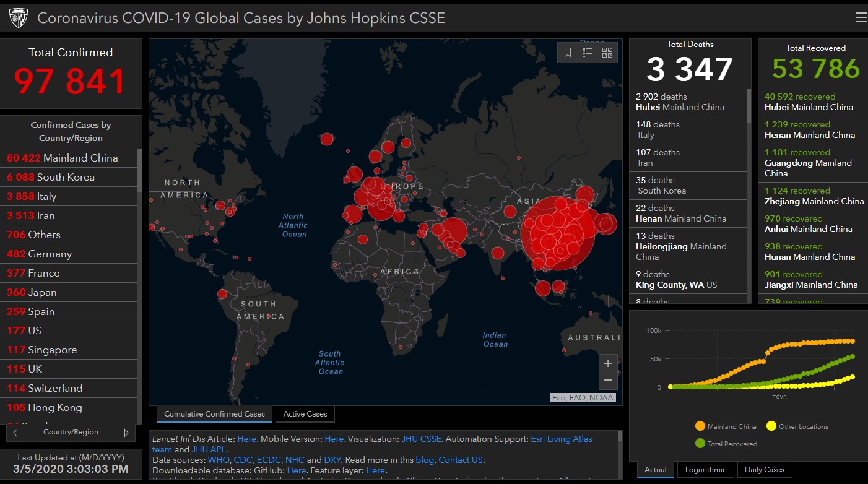Select Singapore in country list

pyautogui.click(x=69, y=350)
